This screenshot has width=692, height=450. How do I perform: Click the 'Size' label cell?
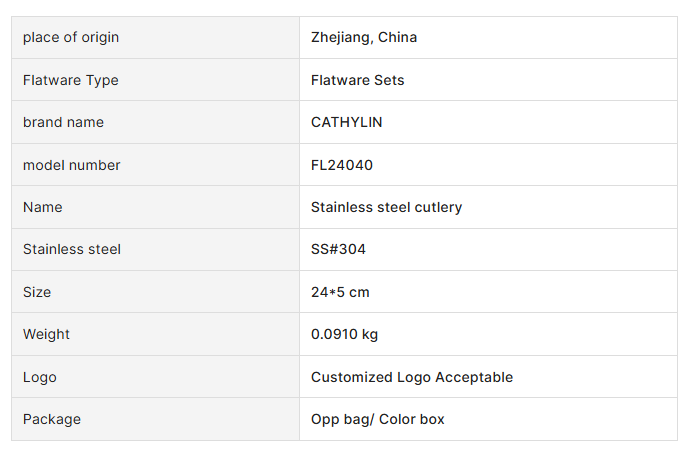(x=37, y=292)
